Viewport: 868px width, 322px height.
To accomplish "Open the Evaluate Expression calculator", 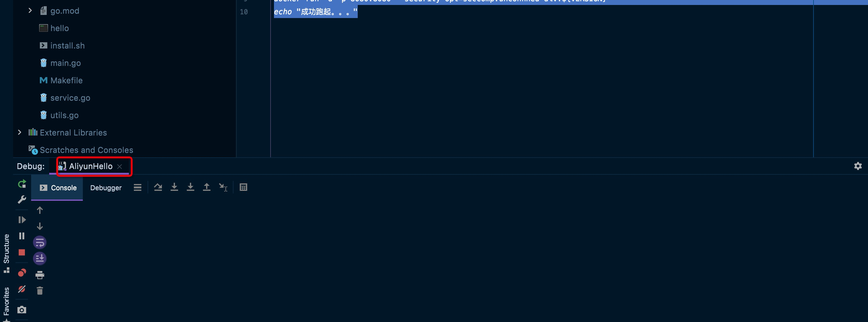I will (244, 187).
